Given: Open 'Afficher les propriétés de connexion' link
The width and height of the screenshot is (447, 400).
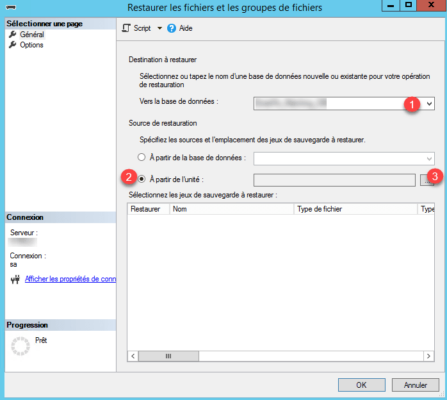Looking at the screenshot, I should pos(70,279).
